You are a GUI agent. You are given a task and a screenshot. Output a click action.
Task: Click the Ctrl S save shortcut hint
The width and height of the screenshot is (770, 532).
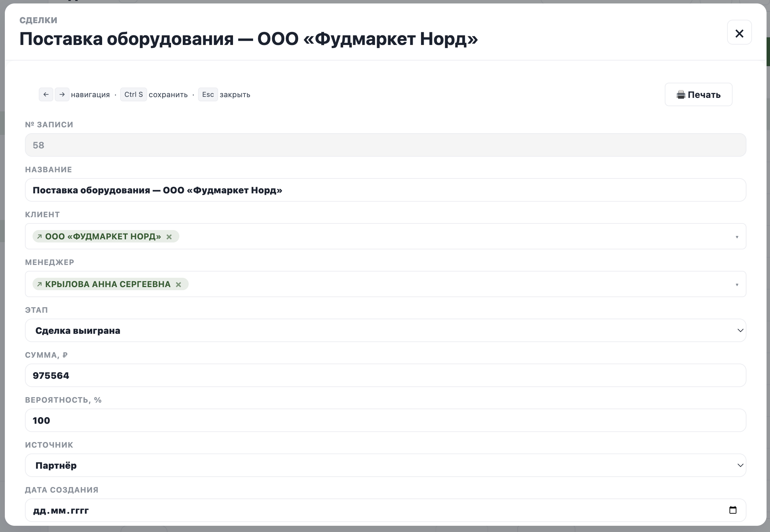pyautogui.click(x=134, y=94)
